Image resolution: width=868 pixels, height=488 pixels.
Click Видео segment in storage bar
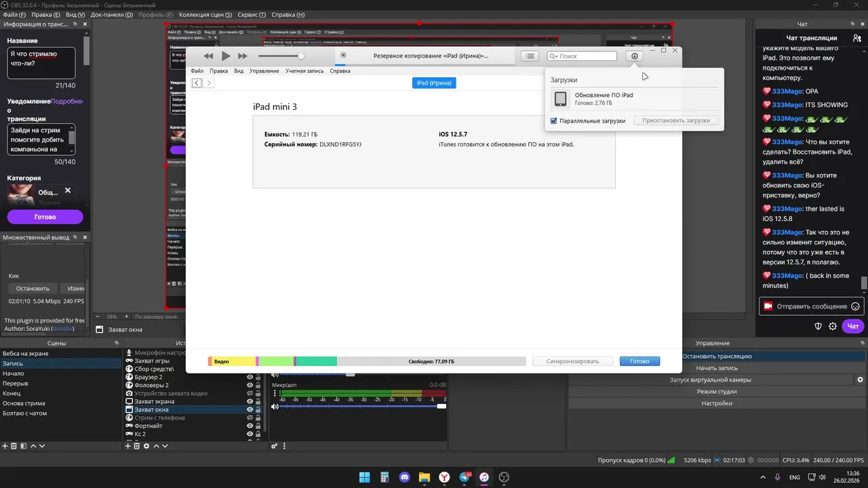233,361
